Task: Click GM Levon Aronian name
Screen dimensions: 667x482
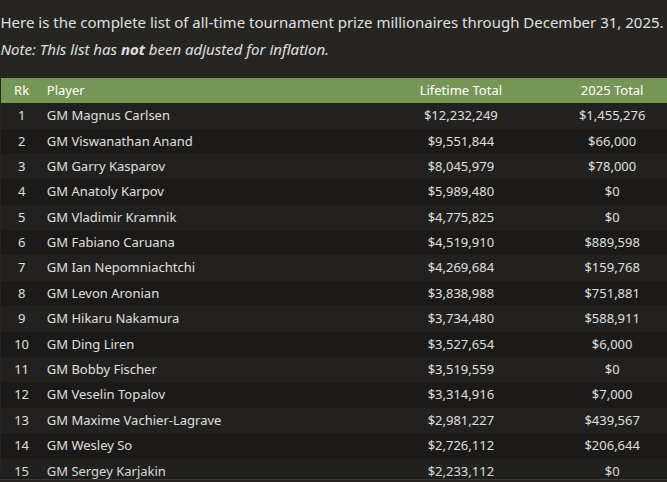Action: tap(103, 294)
